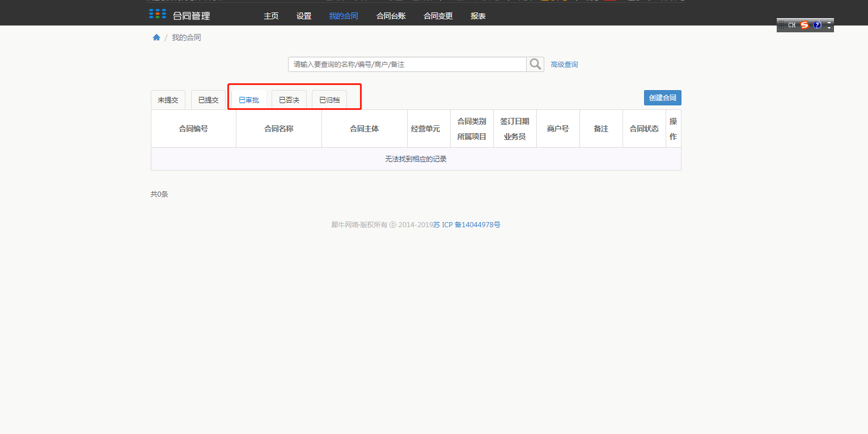Open the 报表 menu

pyautogui.click(x=478, y=16)
